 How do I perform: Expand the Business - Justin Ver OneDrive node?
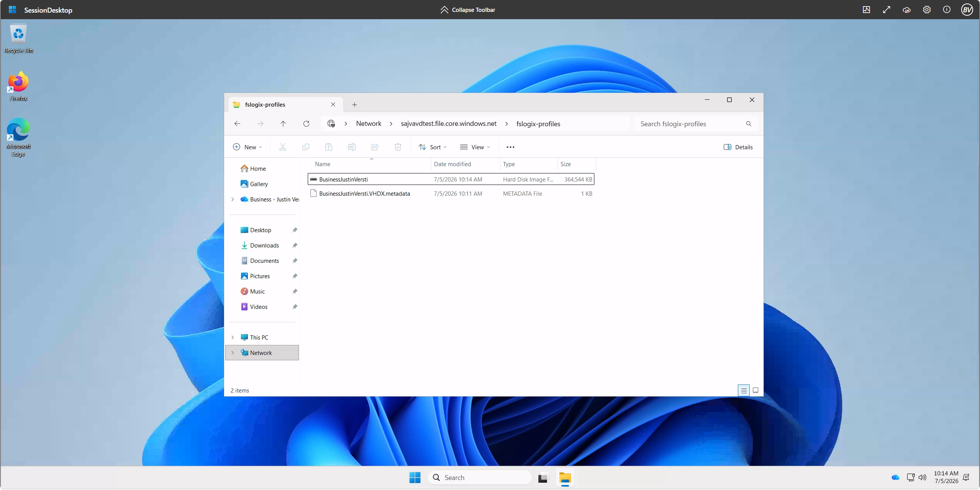(x=233, y=200)
